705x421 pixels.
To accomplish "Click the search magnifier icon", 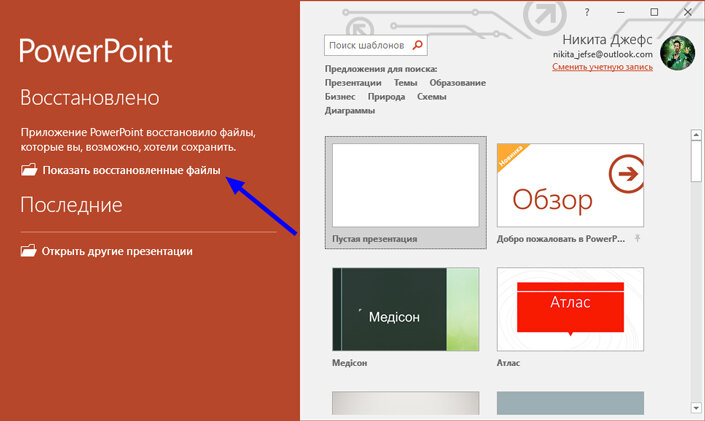I will pyautogui.click(x=418, y=45).
